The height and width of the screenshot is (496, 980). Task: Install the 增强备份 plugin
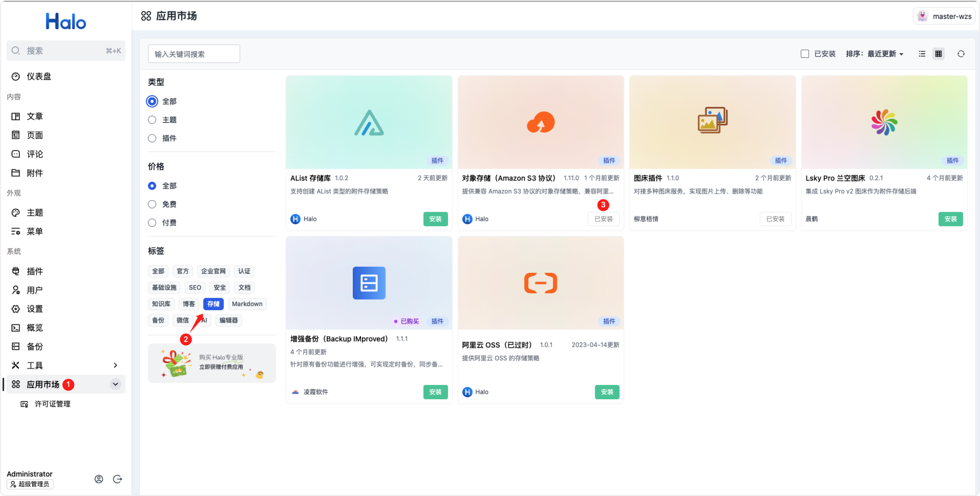(x=436, y=392)
